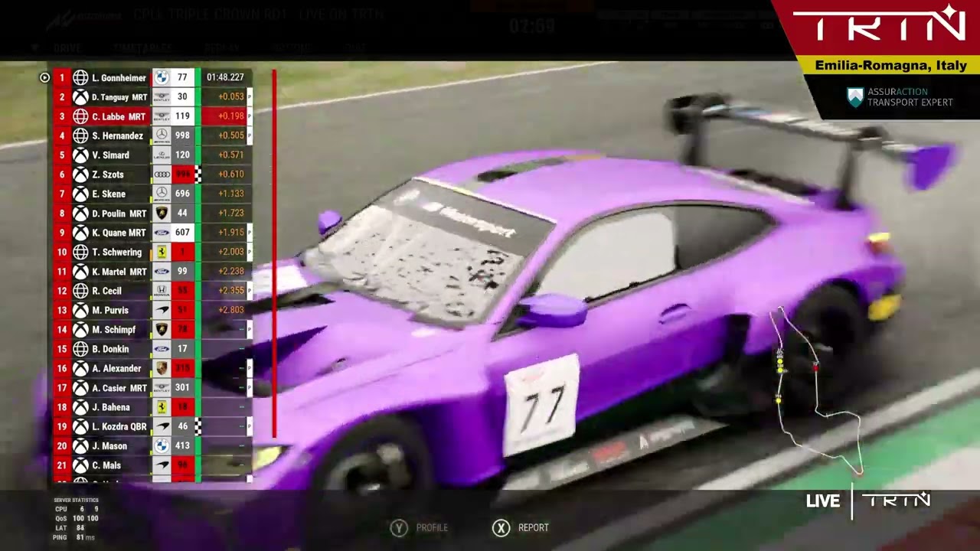
Task: Click the Audi logo in Z. Szots's row
Action: click(x=162, y=174)
